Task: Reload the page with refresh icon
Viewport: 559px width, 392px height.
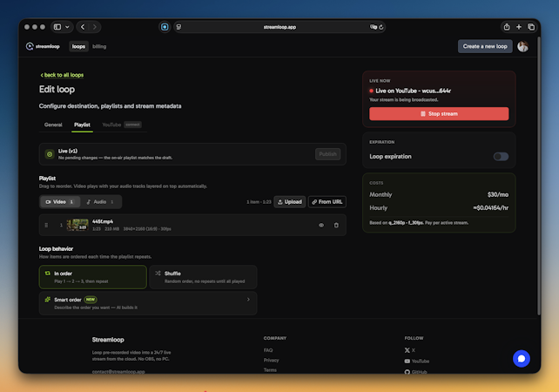Action: coord(381,27)
